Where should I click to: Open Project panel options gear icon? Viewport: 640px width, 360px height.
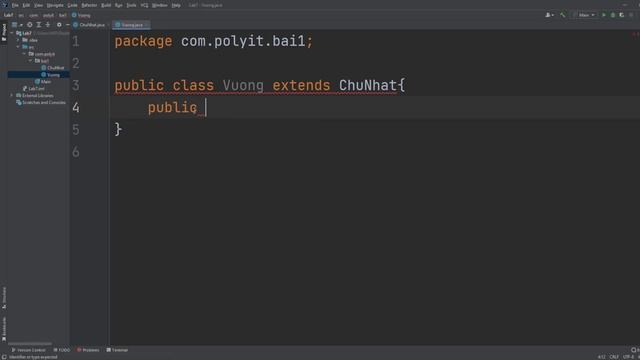point(59,25)
